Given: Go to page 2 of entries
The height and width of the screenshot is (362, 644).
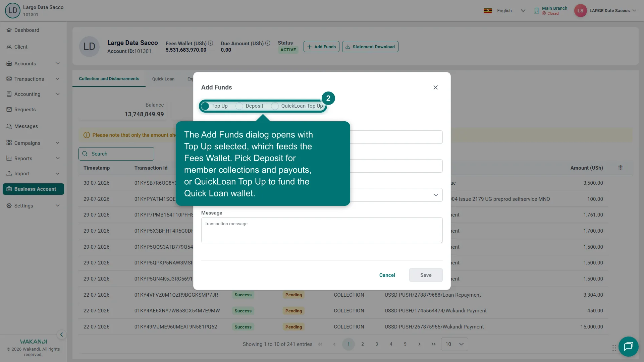Looking at the screenshot, I should pos(363,344).
